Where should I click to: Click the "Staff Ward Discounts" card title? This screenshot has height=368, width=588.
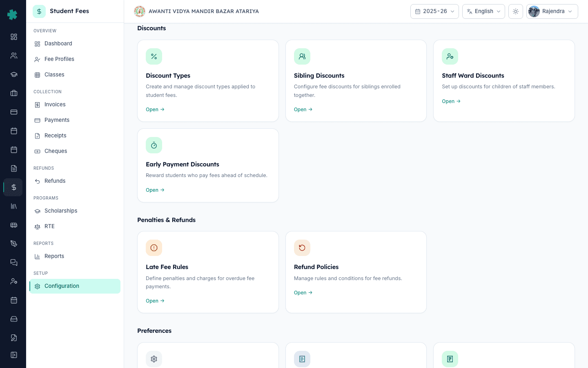click(x=473, y=76)
